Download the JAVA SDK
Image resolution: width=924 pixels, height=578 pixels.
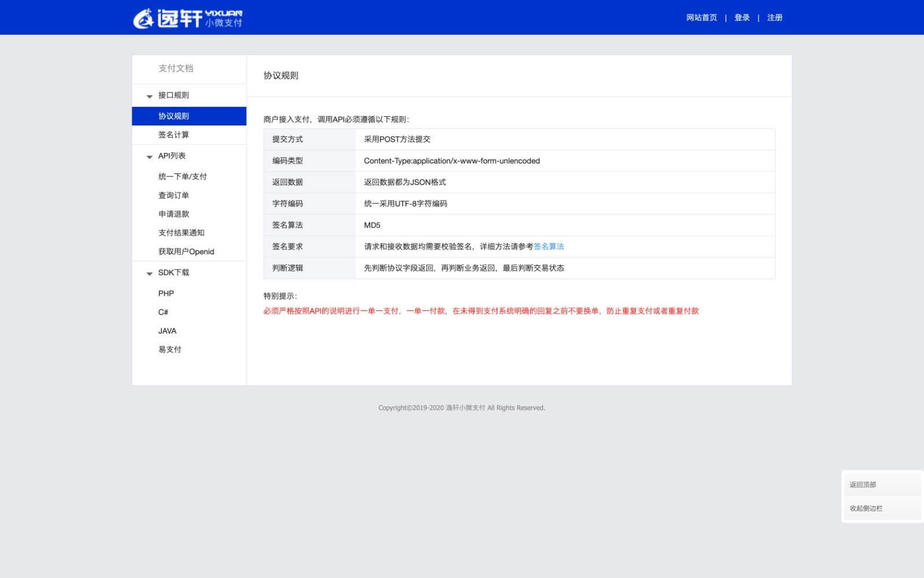tap(167, 331)
